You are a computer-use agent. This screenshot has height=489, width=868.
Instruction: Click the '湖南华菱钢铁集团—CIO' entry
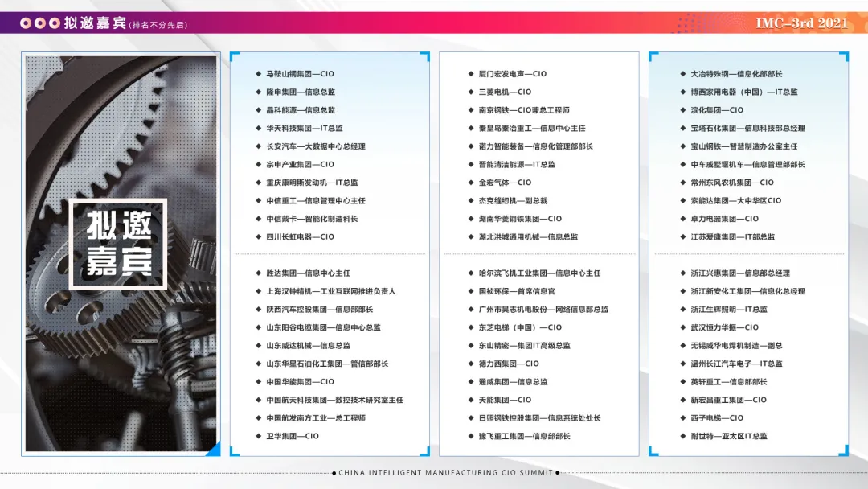click(x=520, y=219)
